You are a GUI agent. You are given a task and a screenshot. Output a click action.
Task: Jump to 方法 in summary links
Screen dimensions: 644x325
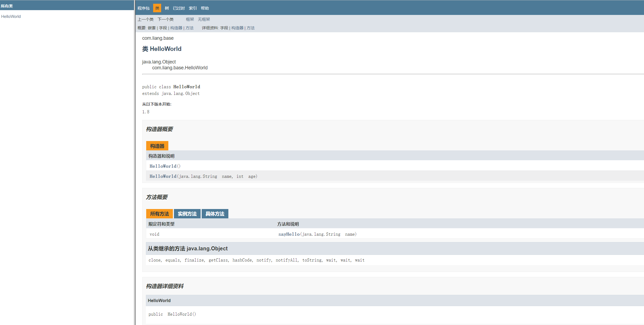(189, 28)
